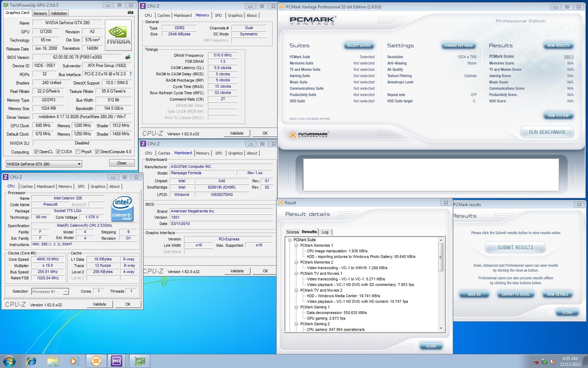The image size is (588, 368).
Task: Click the empty white PCMark output box
Action: 430,175
